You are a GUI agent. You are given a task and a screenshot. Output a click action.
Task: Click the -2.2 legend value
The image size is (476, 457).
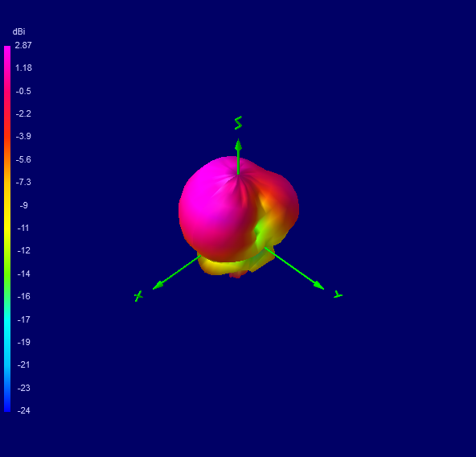(23, 113)
